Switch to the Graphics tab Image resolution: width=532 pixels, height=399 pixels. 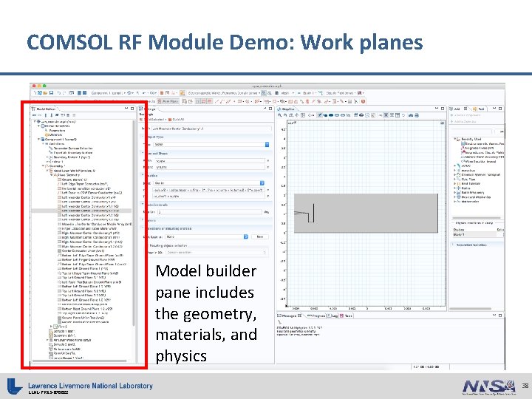click(x=286, y=109)
